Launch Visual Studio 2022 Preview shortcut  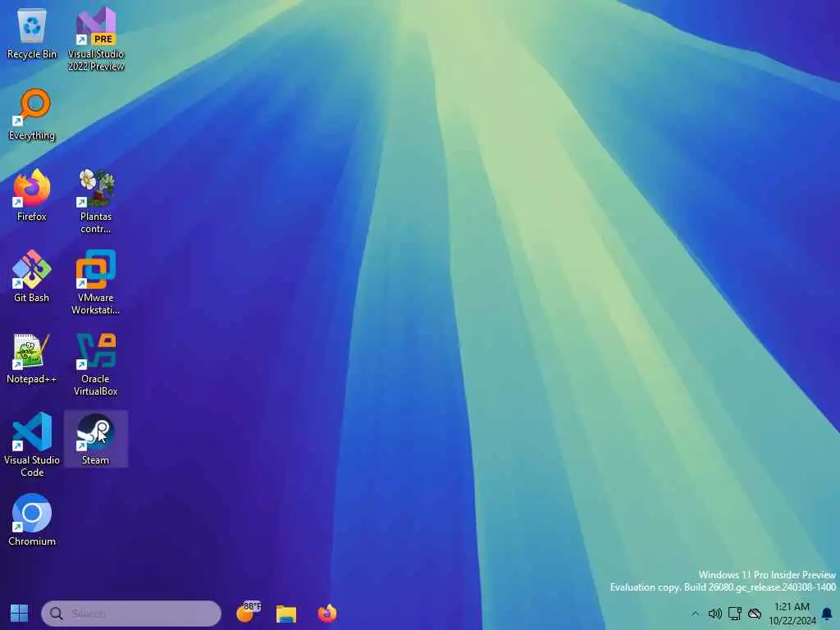[x=96, y=39]
